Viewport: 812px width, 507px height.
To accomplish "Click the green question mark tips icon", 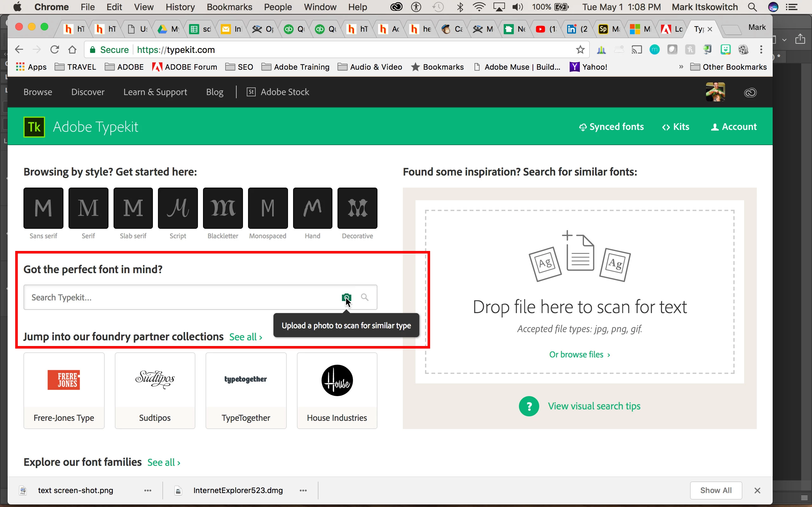I will (529, 406).
